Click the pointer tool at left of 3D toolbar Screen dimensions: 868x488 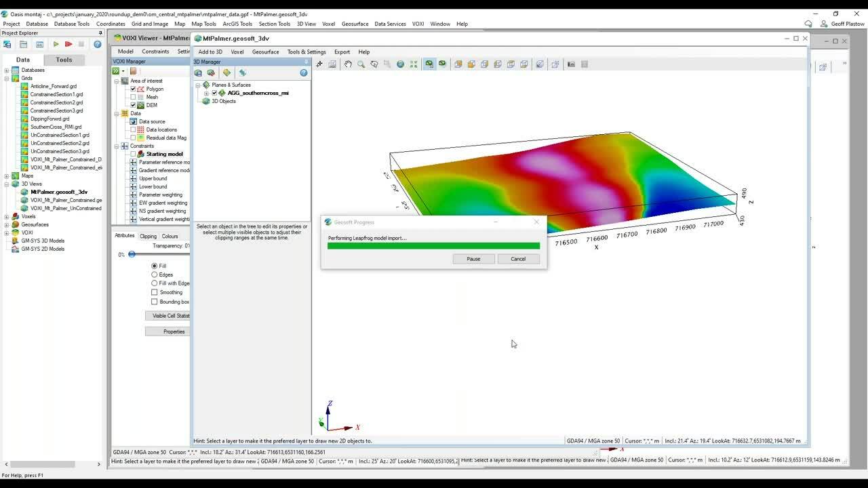pos(319,64)
